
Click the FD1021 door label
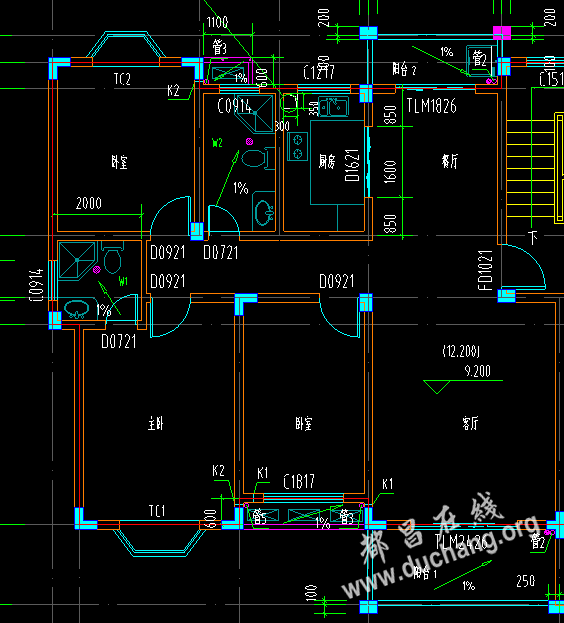[x=485, y=270]
